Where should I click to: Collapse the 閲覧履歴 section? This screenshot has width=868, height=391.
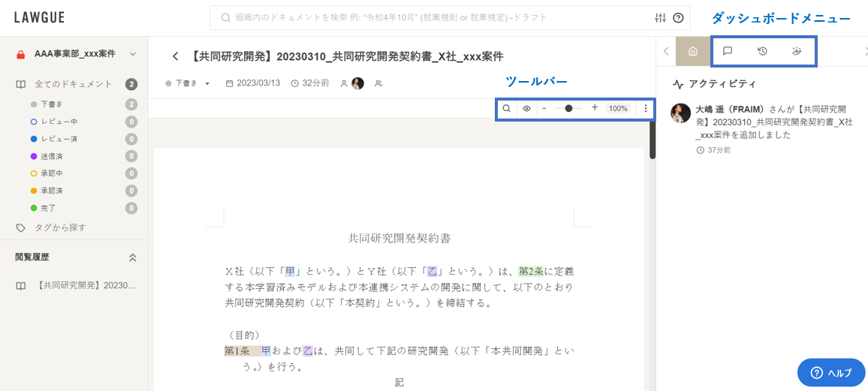[133, 257]
